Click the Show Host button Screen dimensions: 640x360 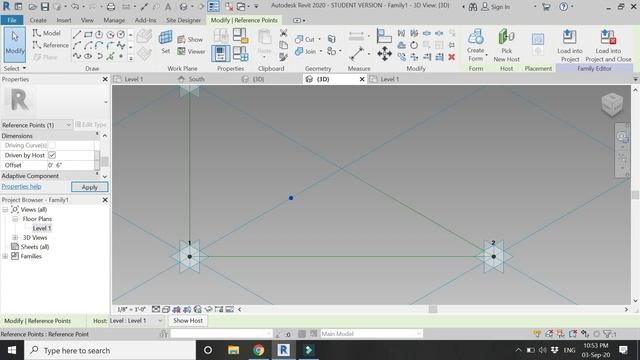click(188, 321)
